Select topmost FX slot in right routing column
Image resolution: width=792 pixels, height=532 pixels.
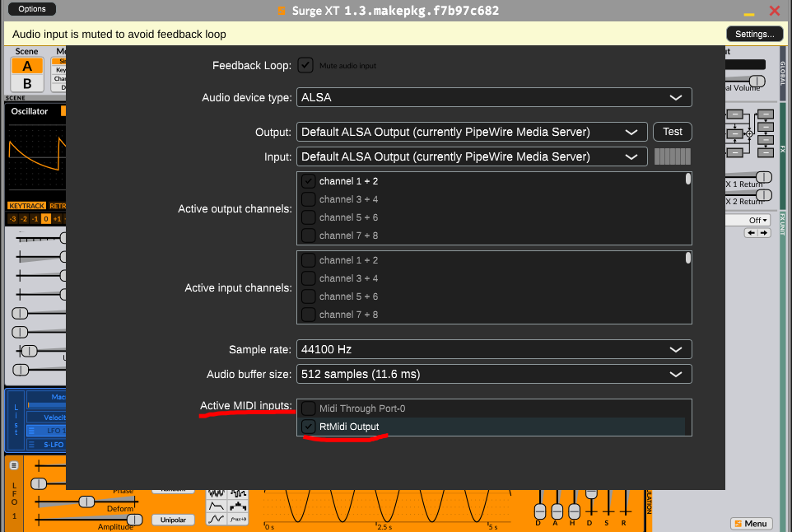click(766, 114)
